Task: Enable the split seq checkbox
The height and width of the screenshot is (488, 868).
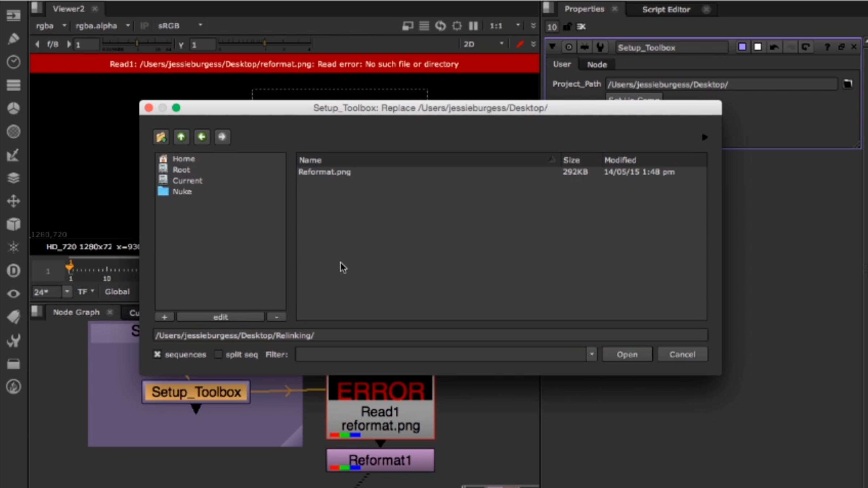Action: pyautogui.click(x=218, y=354)
